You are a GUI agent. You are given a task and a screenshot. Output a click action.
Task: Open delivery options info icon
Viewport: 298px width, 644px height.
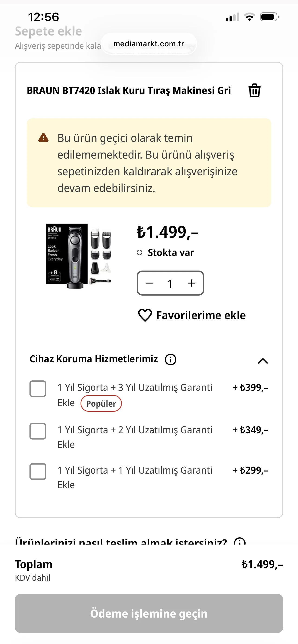tap(240, 542)
